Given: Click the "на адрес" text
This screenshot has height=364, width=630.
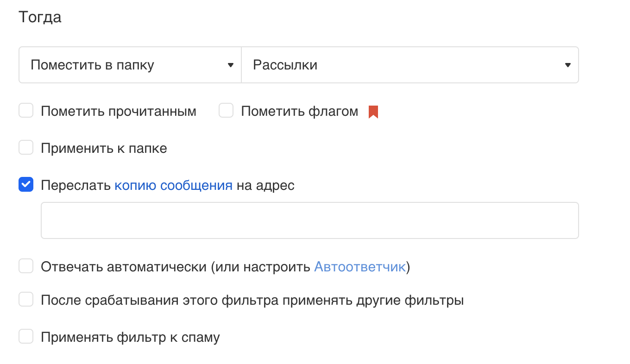Looking at the screenshot, I should (x=265, y=186).
